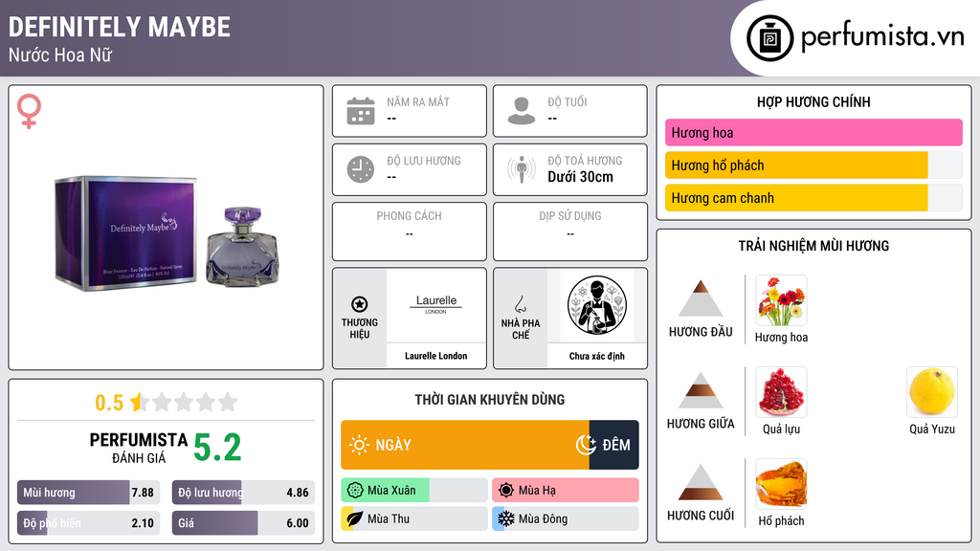Click the Chưa xác định perfumer label
980x551 pixels.
click(x=597, y=356)
